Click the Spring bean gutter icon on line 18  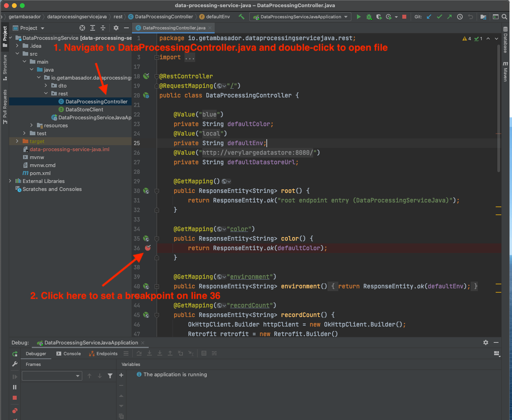(146, 76)
